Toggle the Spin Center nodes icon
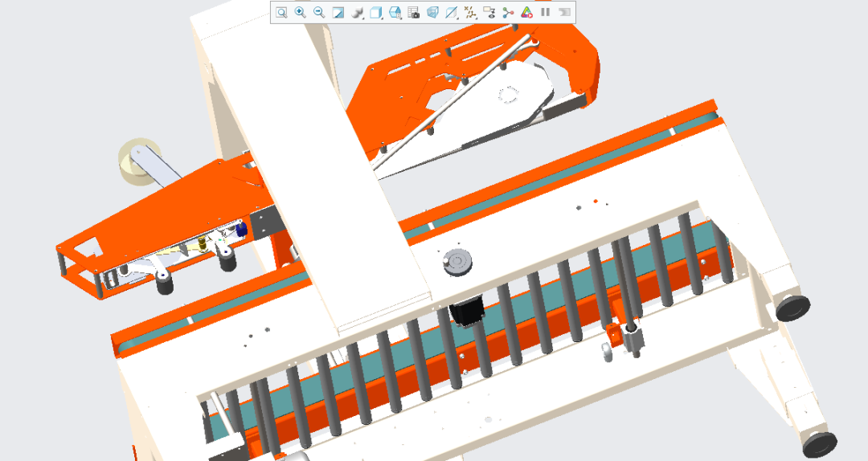The height and width of the screenshot is (461, 868). click(x=508, y=12)
